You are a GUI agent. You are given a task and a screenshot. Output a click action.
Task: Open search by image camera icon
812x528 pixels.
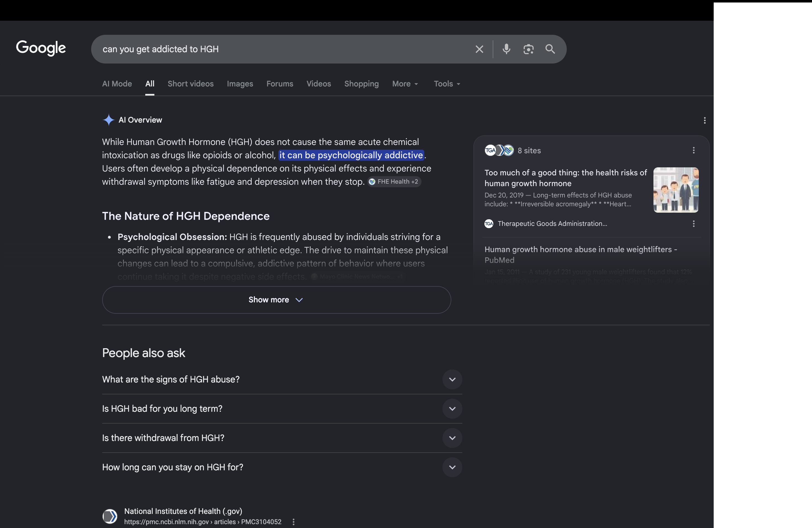tap(528, 49)
